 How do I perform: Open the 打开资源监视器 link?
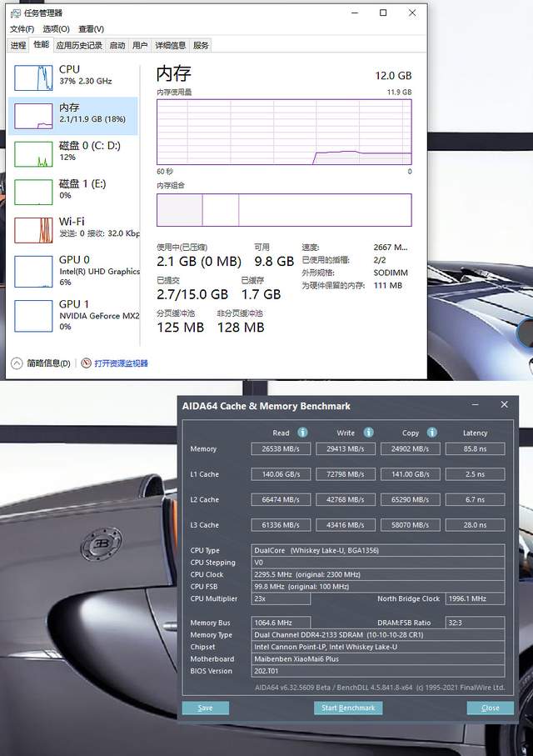tap(121, 363)
